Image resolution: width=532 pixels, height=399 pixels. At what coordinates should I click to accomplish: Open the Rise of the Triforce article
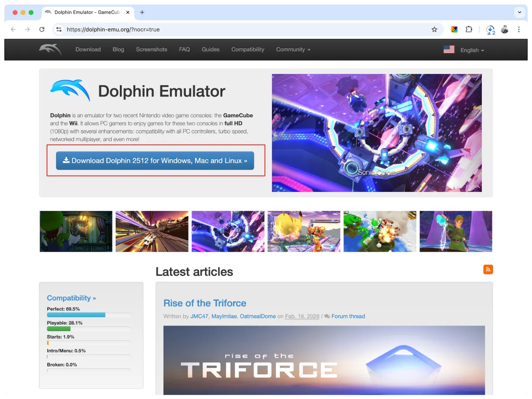pyautogui.click(x=205, y=303)
